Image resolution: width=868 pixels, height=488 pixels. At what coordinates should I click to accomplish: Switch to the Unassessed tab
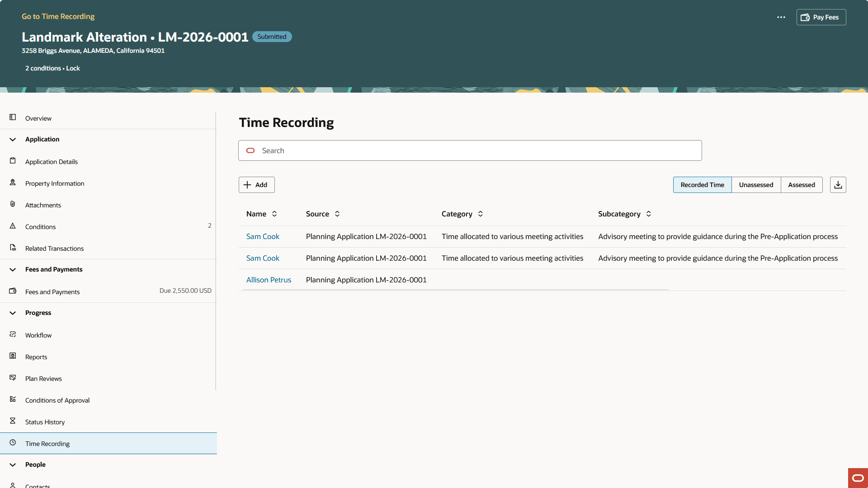tap(755, 184)
